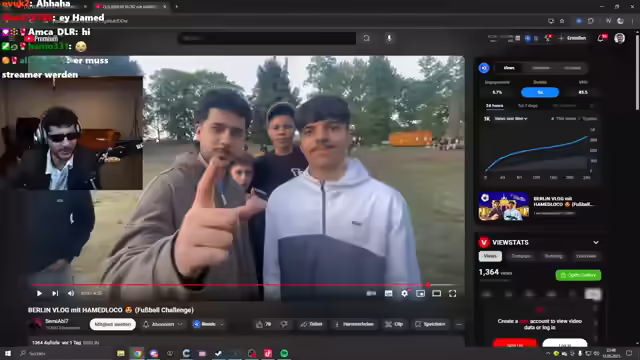Enter fullscreen mode
640x360 pixels.
point(452,293)
